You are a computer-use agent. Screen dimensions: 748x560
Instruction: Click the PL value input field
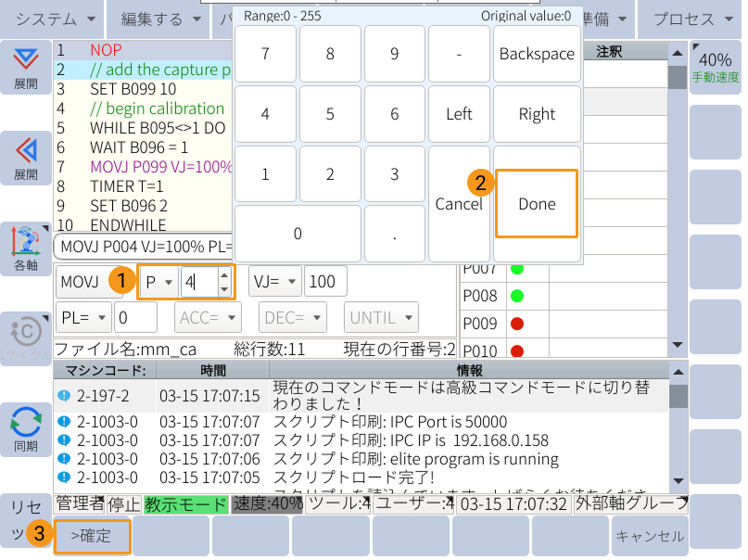pos(135,318)
